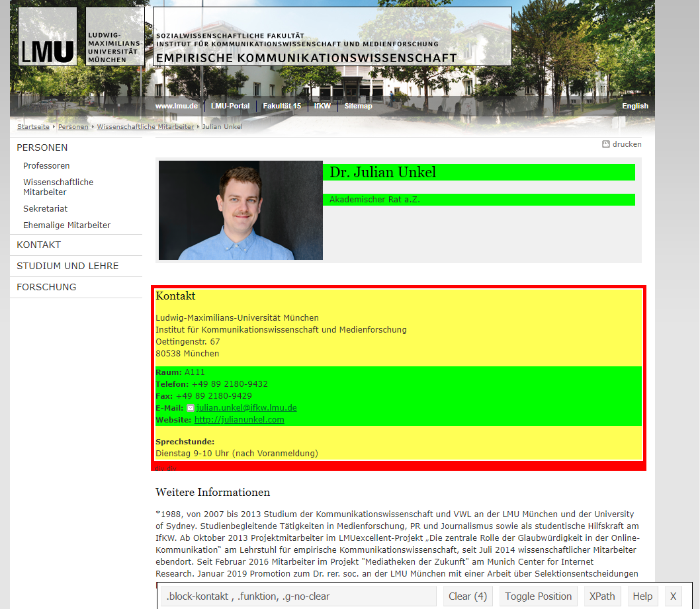Open the Sitemap page

tap(358, 106)
